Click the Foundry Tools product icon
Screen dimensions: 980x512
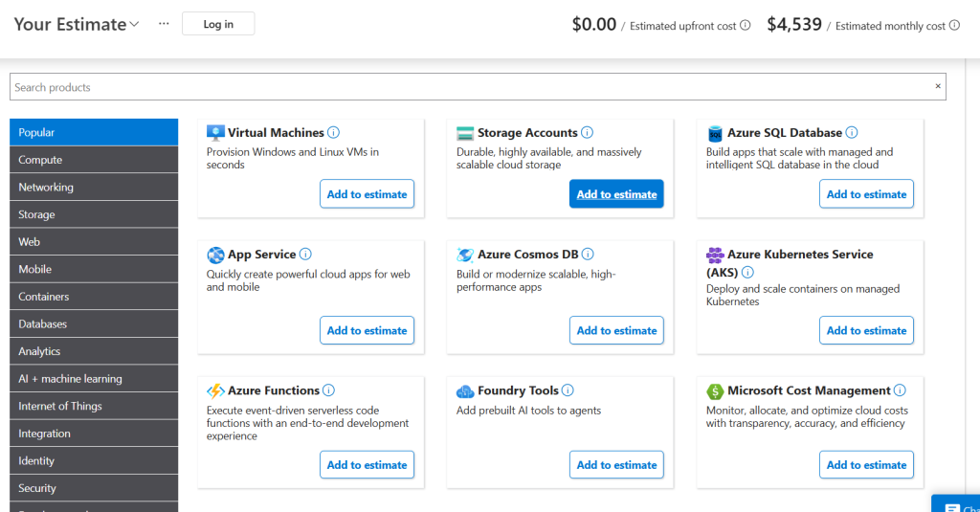[x=465, y=391]
